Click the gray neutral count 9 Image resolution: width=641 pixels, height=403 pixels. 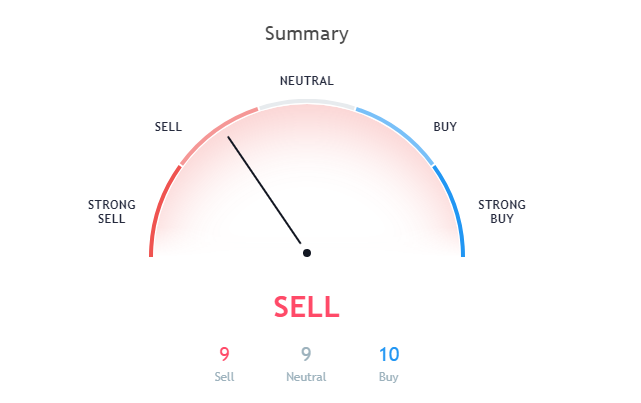[306, 354]
